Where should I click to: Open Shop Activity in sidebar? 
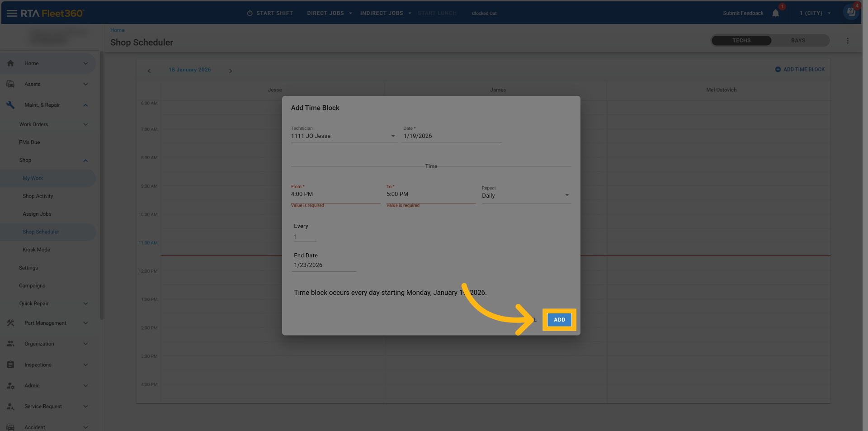38,196
